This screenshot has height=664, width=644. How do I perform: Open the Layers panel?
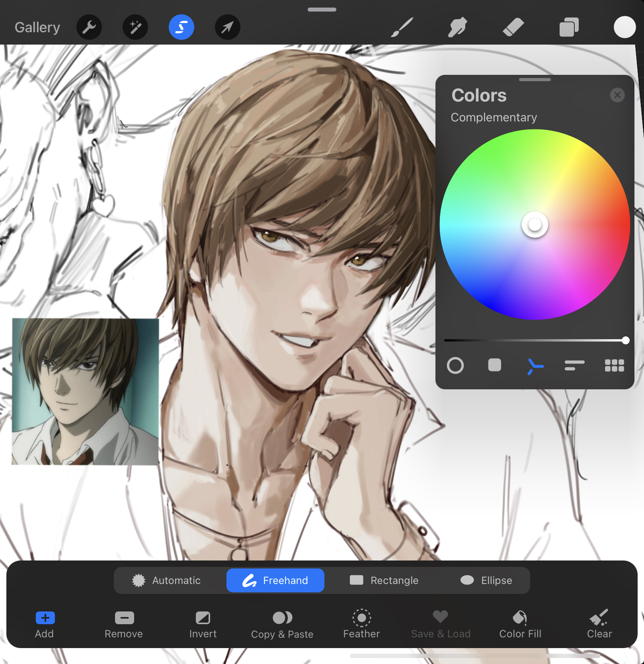pyautogui.click(x=569, y=27)
